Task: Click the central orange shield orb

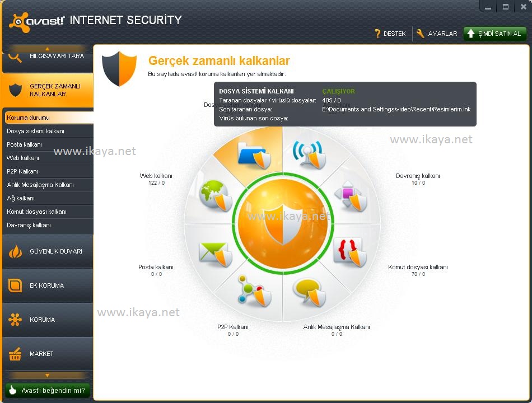Action: 283,223
